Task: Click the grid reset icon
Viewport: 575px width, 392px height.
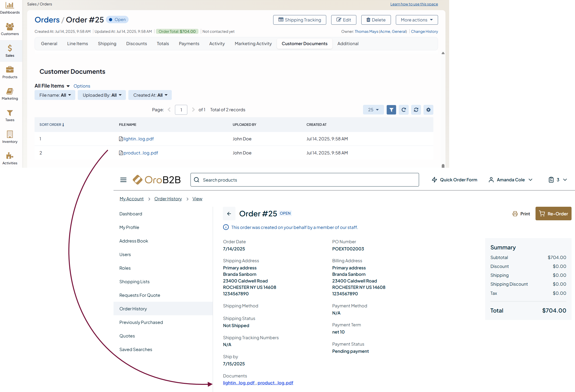Action: coord(416,110)
